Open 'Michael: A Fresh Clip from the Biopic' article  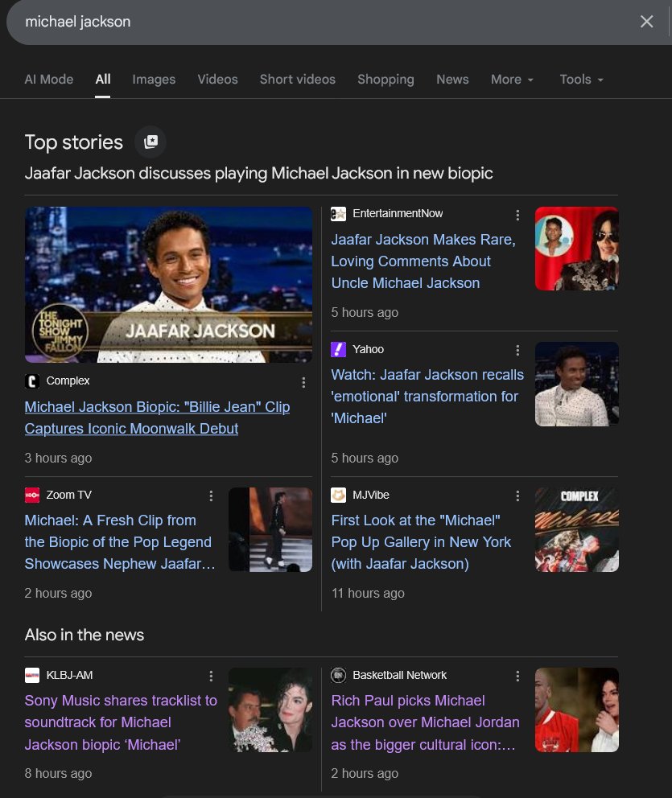pyautogui.click(x=120, y=542)
